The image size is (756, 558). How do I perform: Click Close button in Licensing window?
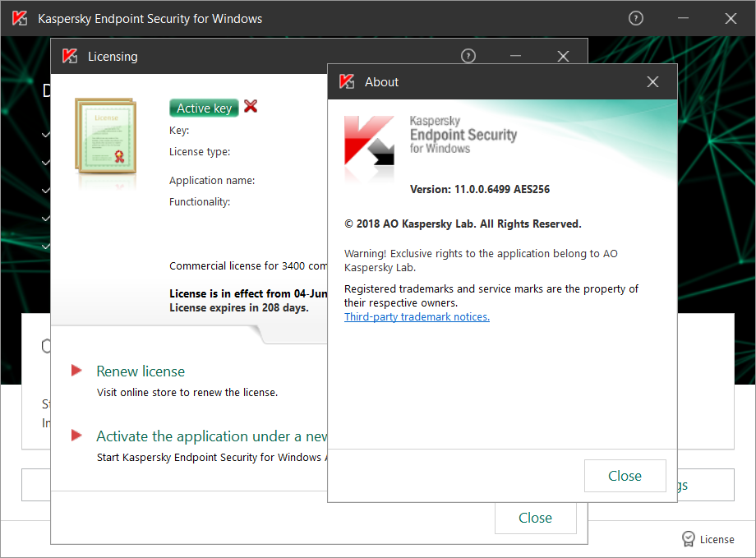(x=535, y=518)
